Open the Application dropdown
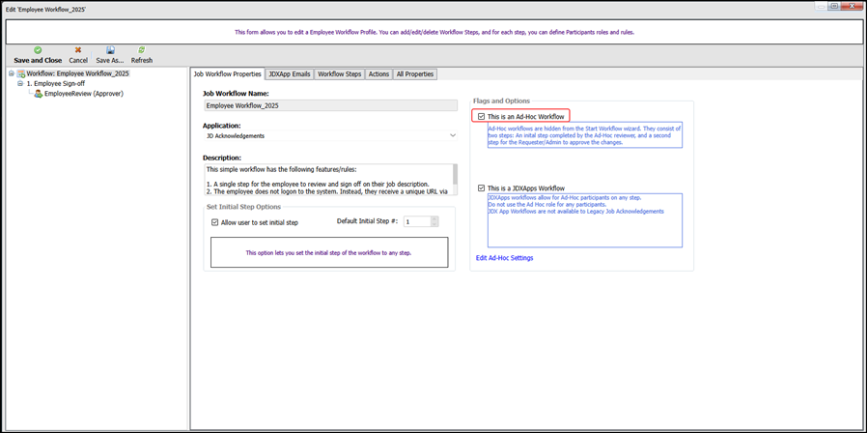868x433 pixels. 452,136
